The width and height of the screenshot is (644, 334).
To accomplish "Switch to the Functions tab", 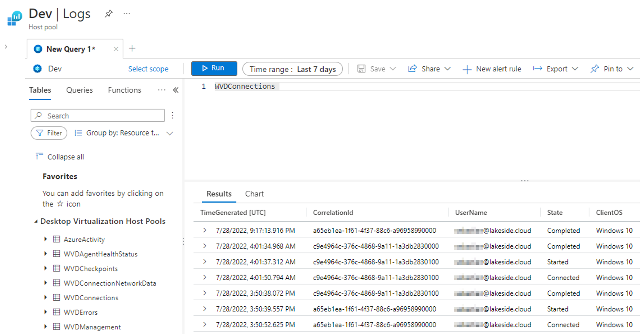I will (x=125, y=90).
